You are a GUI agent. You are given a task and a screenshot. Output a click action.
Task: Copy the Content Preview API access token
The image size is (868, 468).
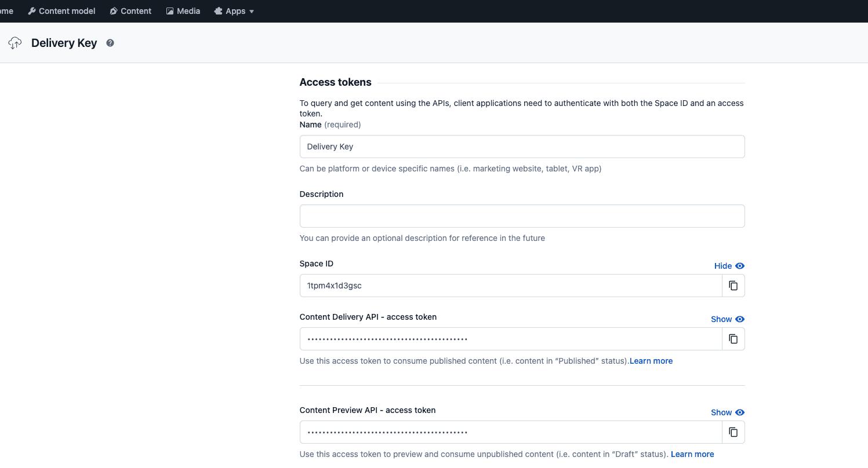(733, 432)
